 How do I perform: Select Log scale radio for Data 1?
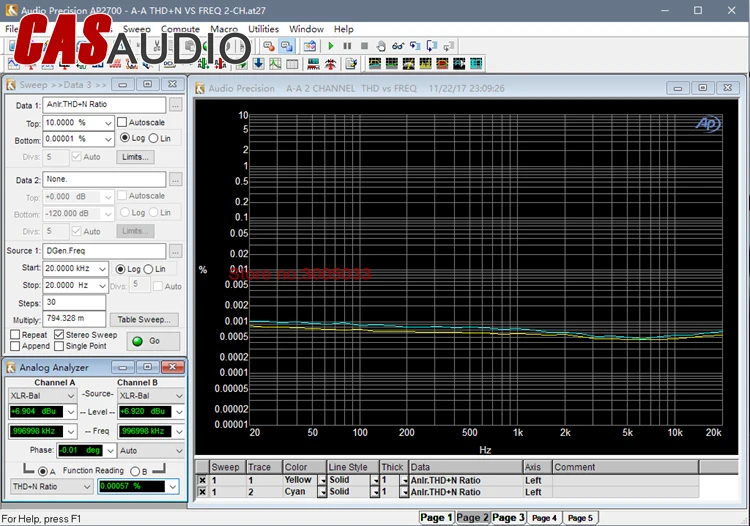tap(125, 138)
